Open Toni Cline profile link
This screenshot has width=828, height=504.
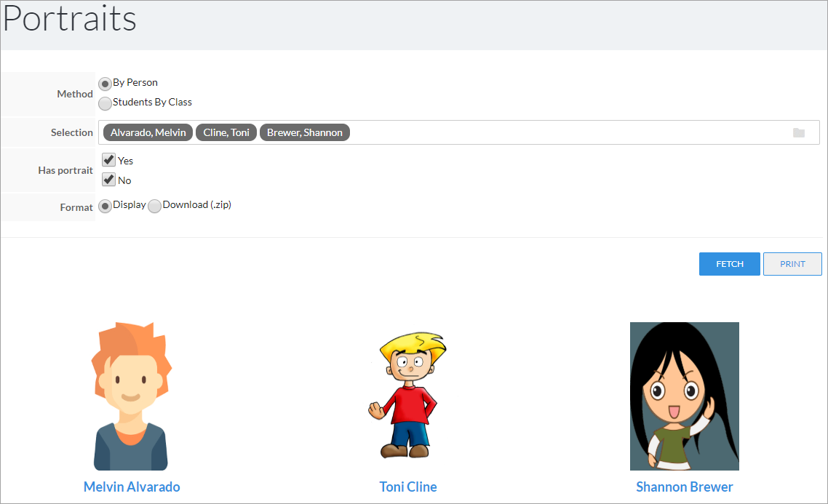(x=407, y=487)
